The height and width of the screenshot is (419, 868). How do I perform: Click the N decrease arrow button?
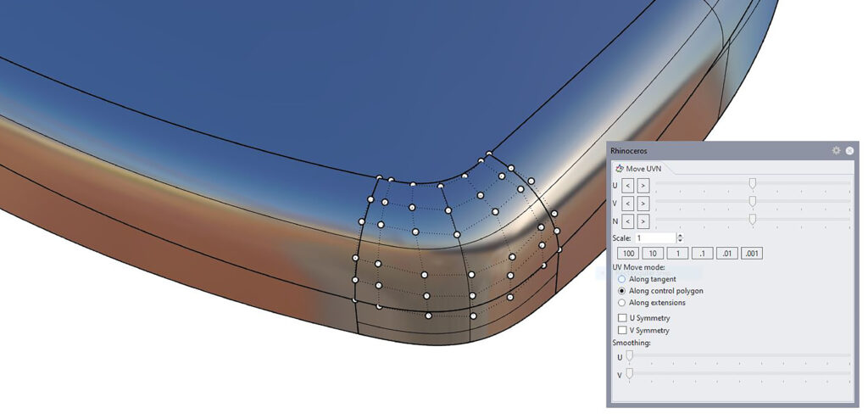coord(627,221)
